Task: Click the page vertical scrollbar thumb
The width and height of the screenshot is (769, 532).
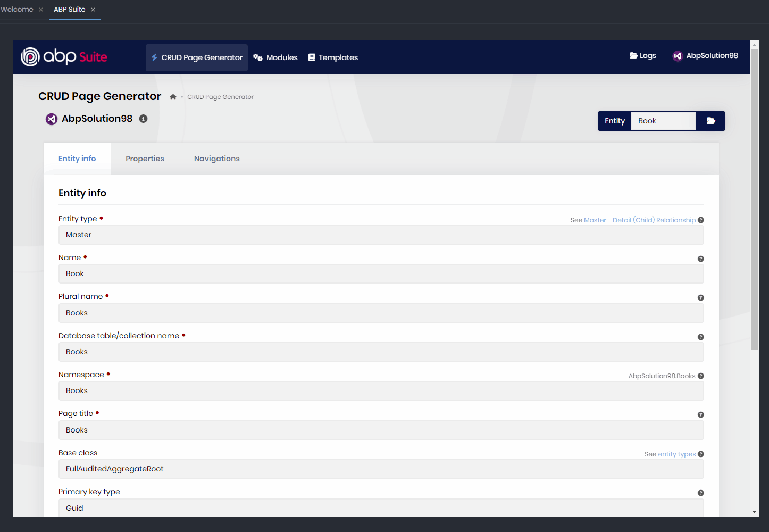Action: (755, 199)
